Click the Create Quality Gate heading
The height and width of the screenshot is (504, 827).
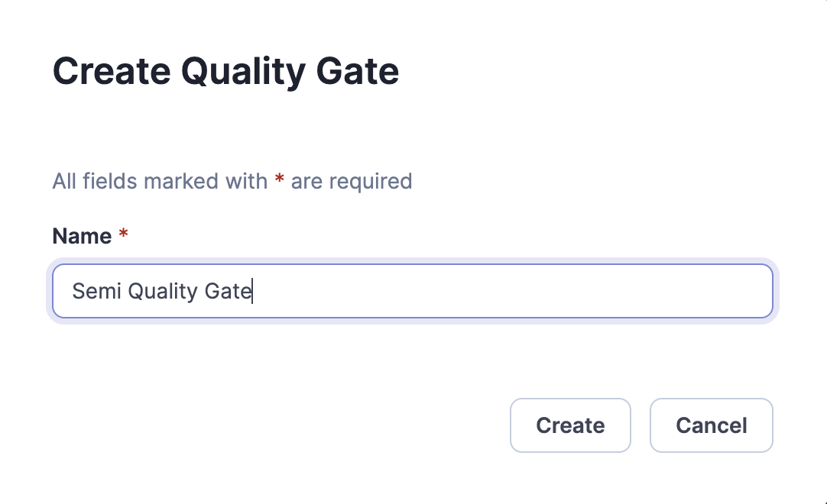225,70
